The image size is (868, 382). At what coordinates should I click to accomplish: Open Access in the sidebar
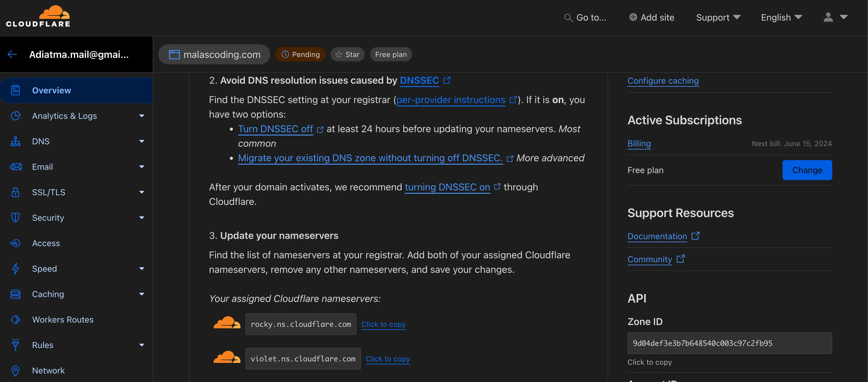coord(77,243)
